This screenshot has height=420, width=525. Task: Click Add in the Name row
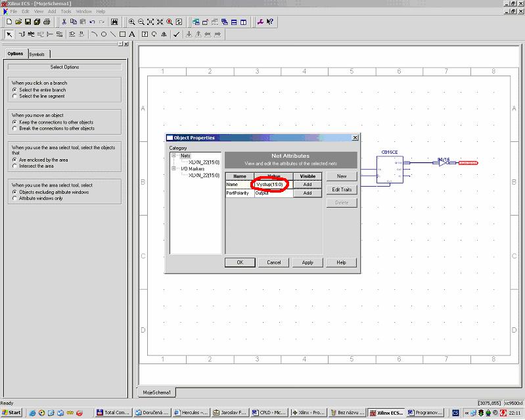(308, 185)
